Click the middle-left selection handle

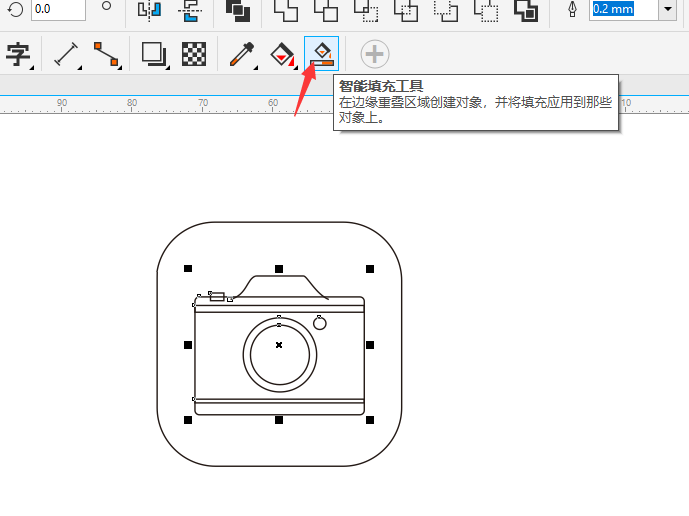pyautogui.click(x=188, y=345)
